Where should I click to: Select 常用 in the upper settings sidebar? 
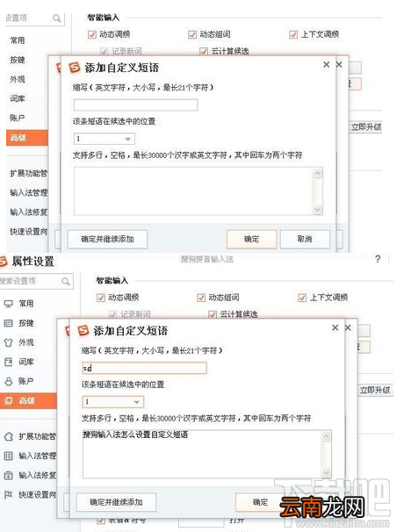click(x=18, y=40)
